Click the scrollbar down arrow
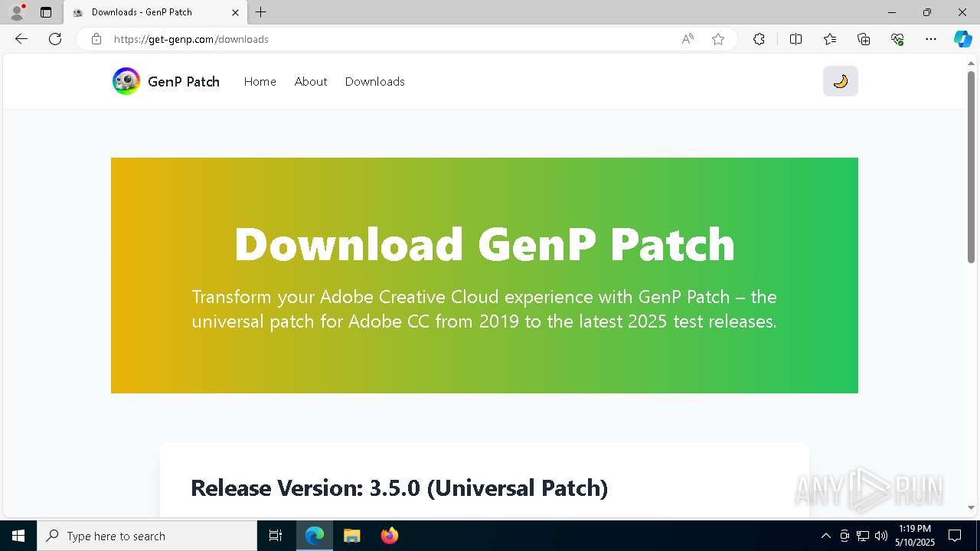The width and height of the screenshot is (980, 551). coord(971,507)
